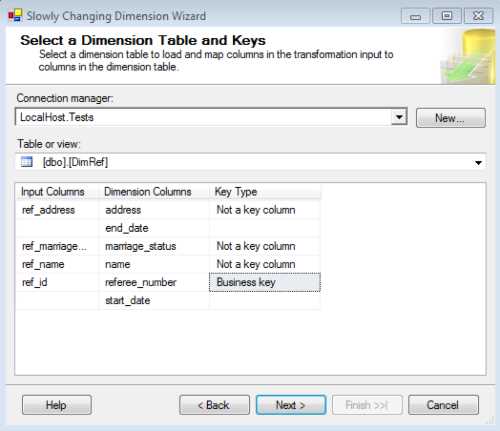
Task: Go to previous step with Back button
Action: tap(214, 405)
